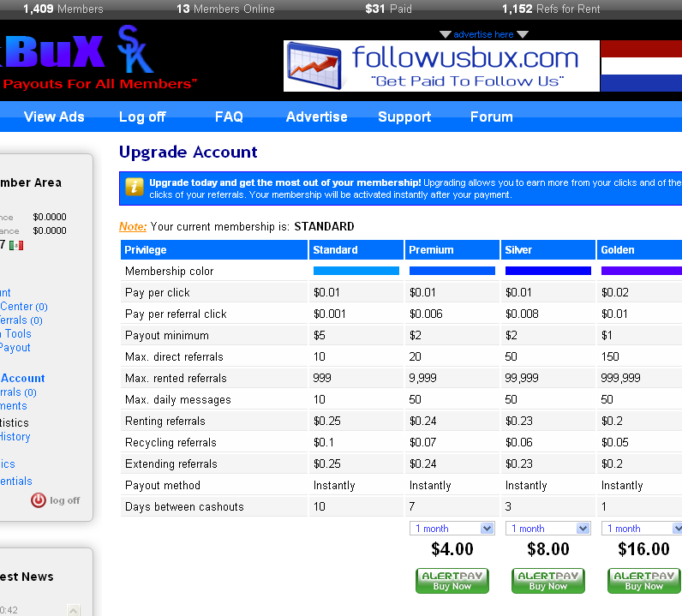Click the log off link in sidebar
Image resolution: width=682 pixels, height=616 pixels.
point(65,500)
